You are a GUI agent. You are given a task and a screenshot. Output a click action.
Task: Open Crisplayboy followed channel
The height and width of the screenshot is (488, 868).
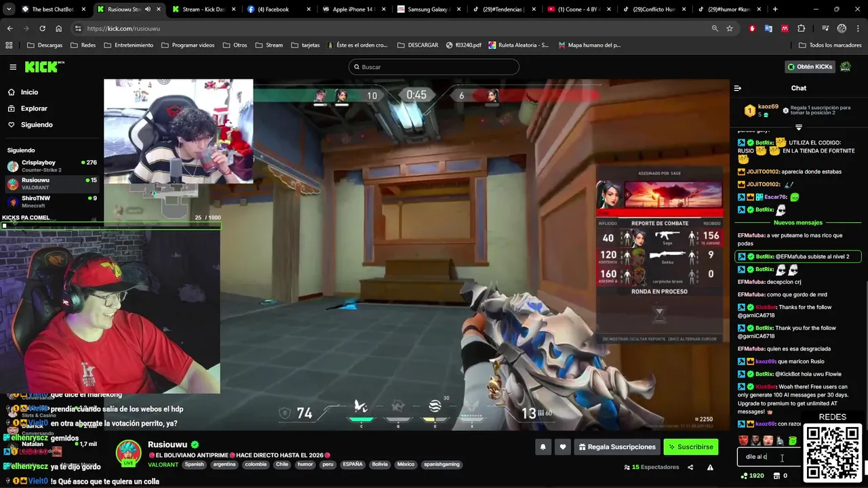[52, 165]
